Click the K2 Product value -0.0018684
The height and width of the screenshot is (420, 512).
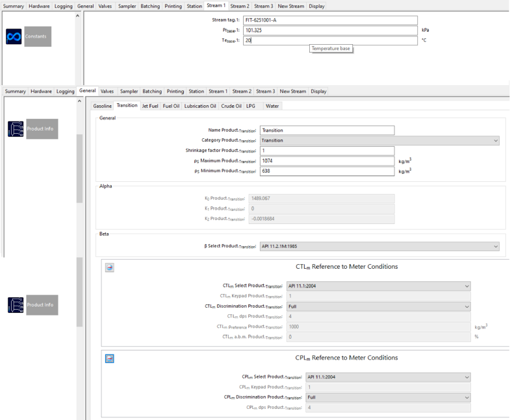[322, 219]
